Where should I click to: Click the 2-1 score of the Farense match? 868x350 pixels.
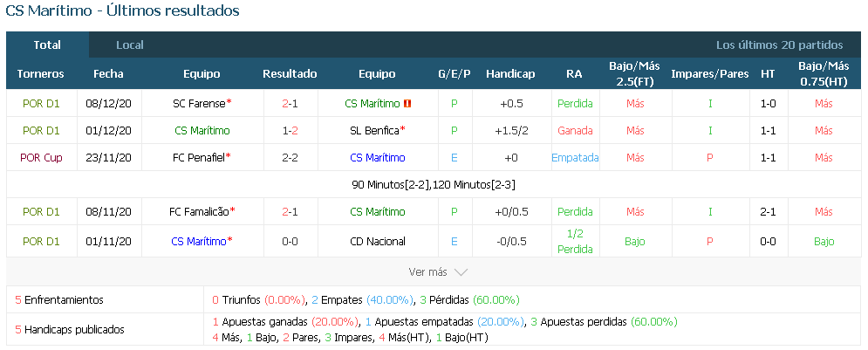pyautogui.click(x=290, y=104)
